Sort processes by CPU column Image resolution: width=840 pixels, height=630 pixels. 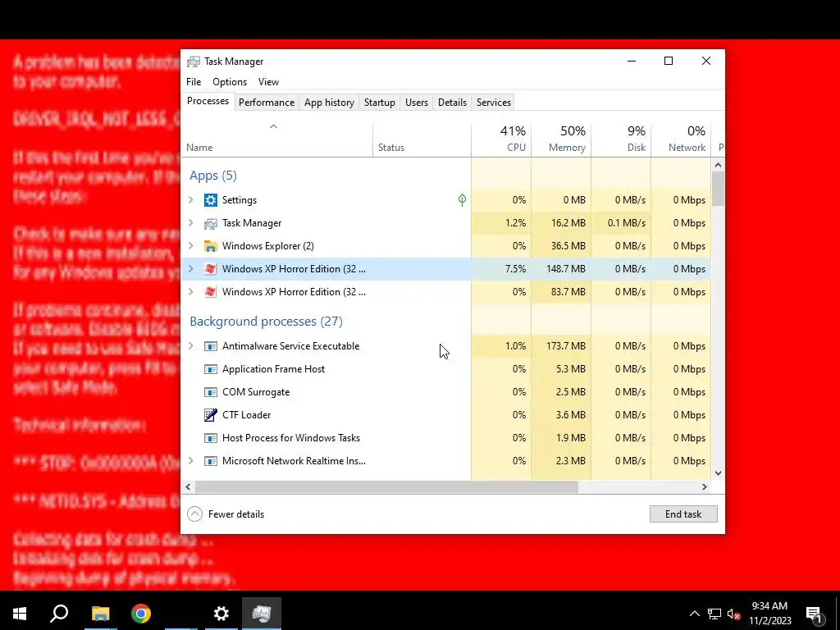[501, 140]
